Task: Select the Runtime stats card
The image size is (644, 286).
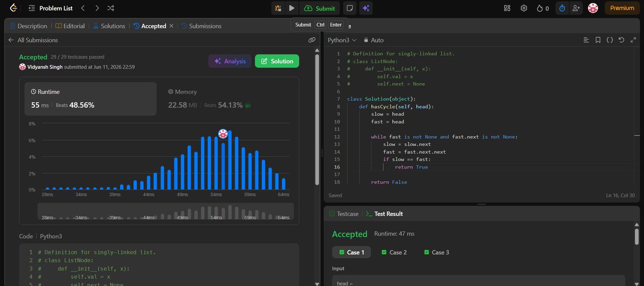Action: [91, 99]
